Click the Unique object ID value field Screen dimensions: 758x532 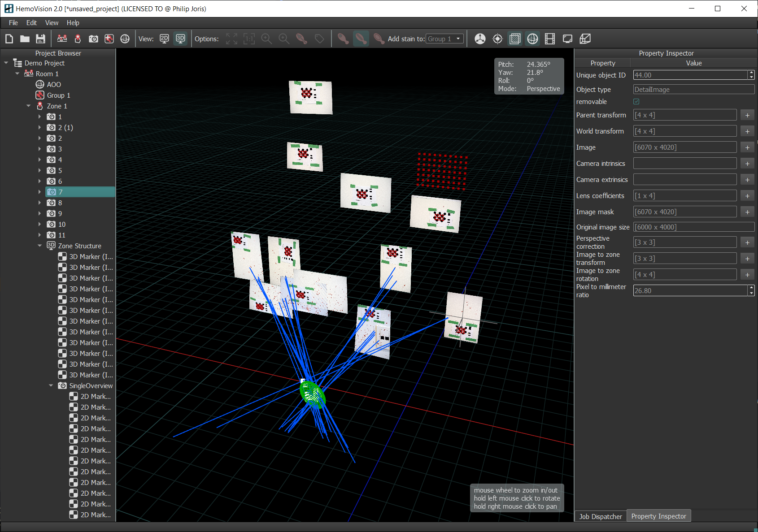[x=690, y=75]
